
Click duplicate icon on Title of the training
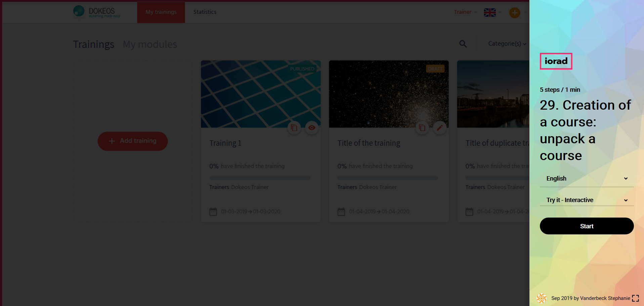click(x=422, y=128)
